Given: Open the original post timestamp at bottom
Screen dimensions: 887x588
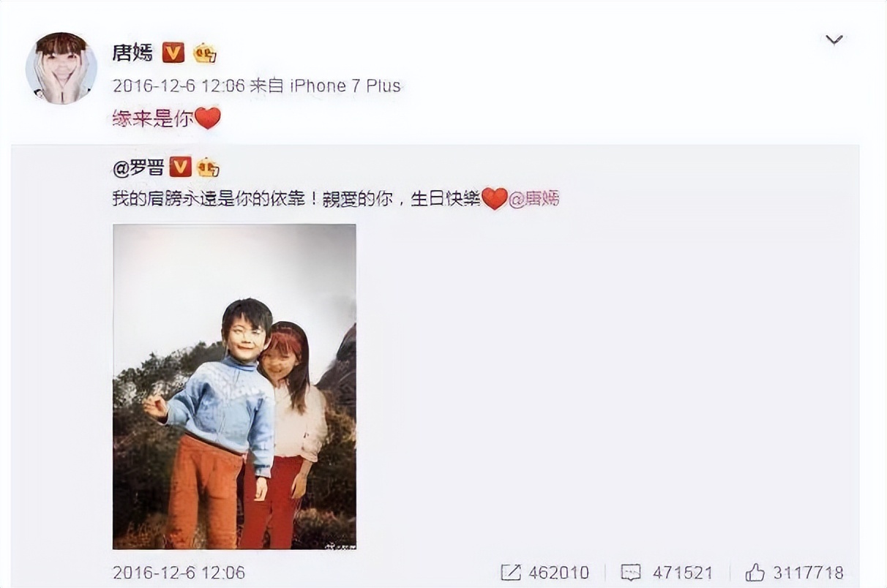Looking at the screenshot, I should click(179, 572).
